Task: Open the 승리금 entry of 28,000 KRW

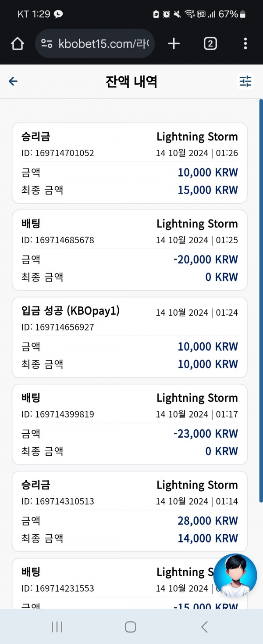Action: point(130,511)
